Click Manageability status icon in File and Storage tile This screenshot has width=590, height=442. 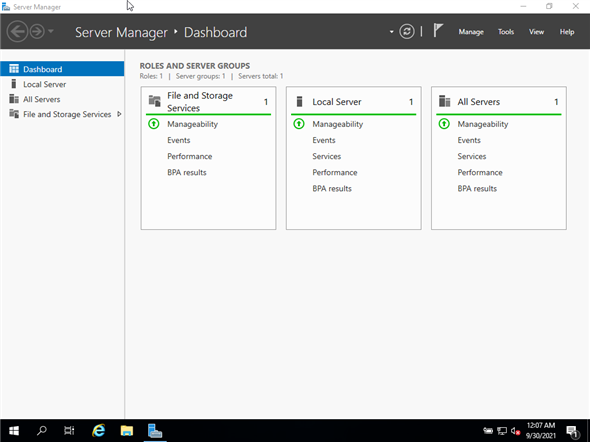[154, 124]
